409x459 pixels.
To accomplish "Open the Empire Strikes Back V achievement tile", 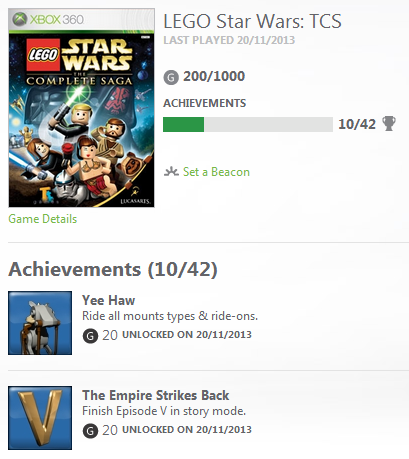I will [x=40, y=418].
